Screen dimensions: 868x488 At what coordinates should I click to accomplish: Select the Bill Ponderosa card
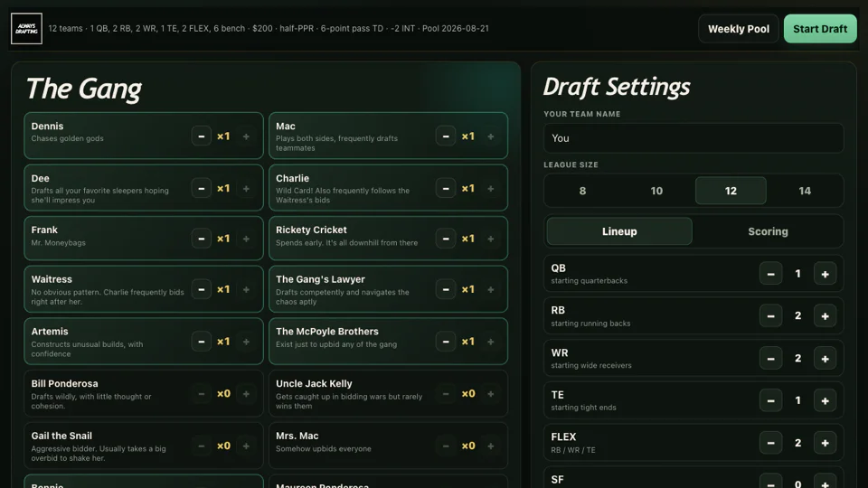(x=144, y=393)
